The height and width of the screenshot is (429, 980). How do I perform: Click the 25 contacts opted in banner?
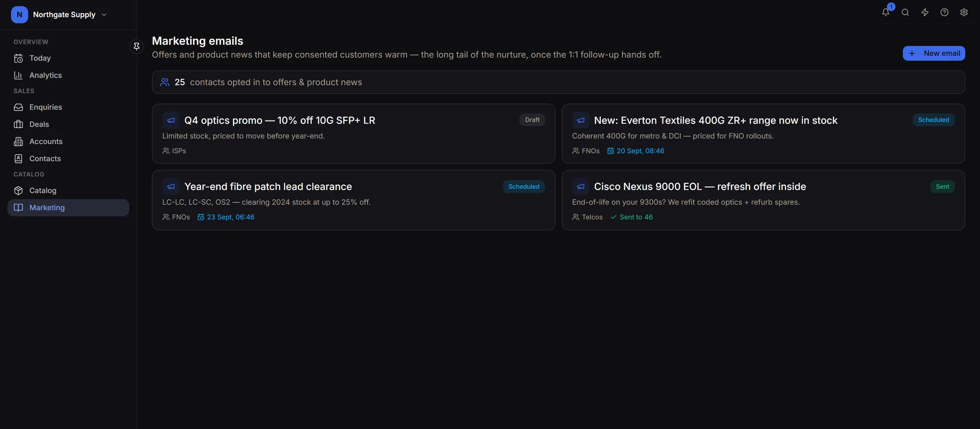click(558, 82)
